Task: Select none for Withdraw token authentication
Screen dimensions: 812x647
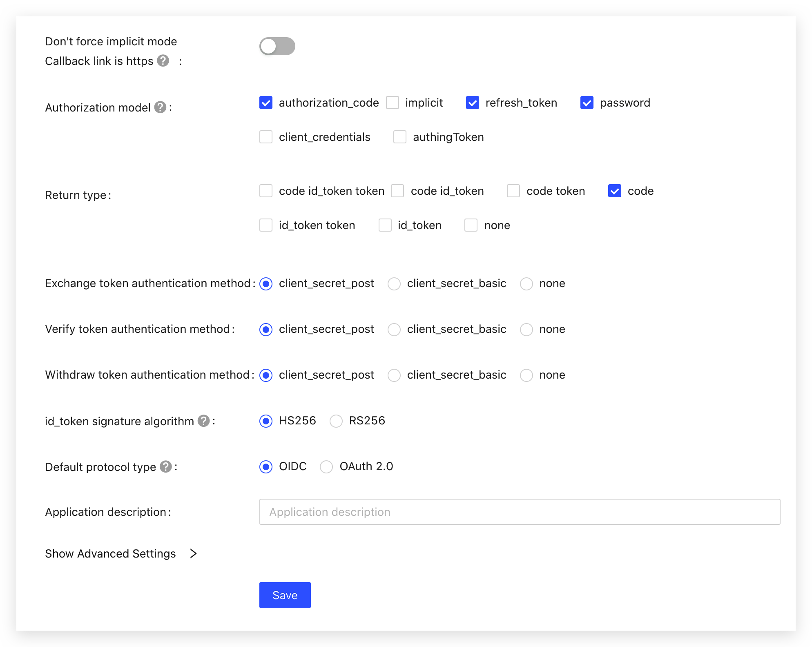Action: tap(526, 375)
